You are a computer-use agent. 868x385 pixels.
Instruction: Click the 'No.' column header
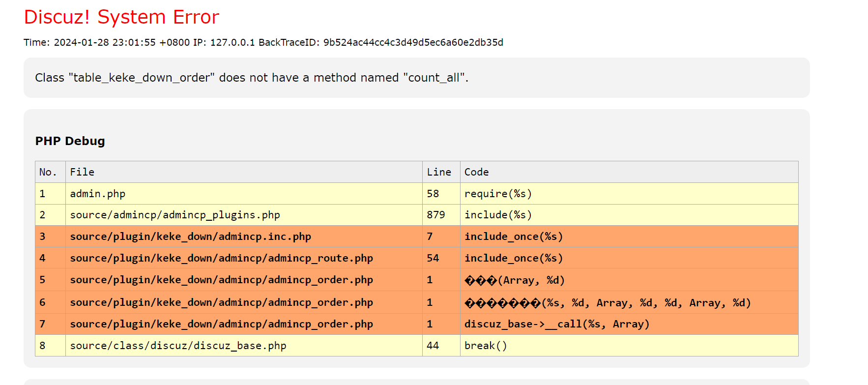pos(50,172)
